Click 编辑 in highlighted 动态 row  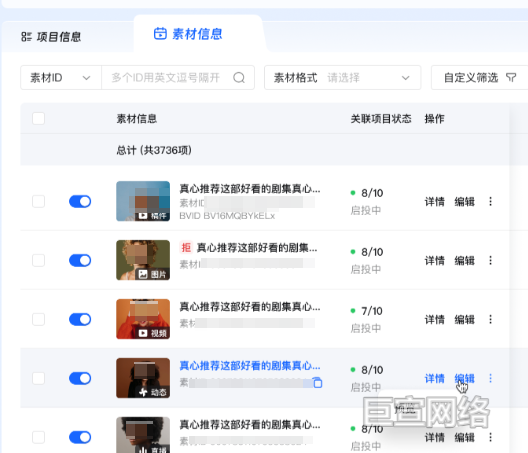pyautogui.click(x=464, y=379)
